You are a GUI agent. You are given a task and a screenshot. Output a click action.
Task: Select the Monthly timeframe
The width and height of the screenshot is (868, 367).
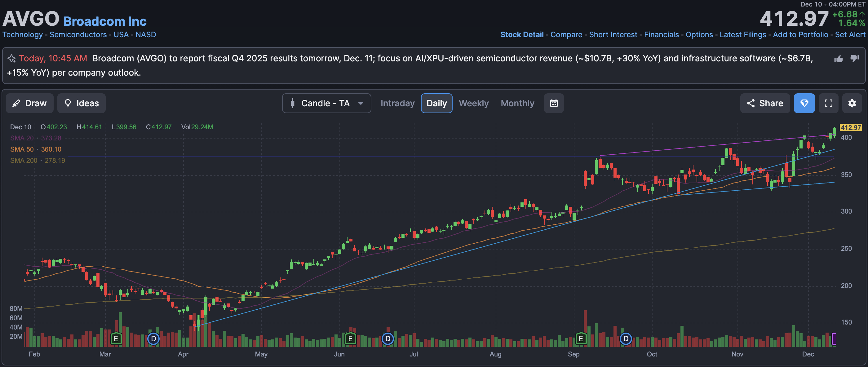coord(517,103)
